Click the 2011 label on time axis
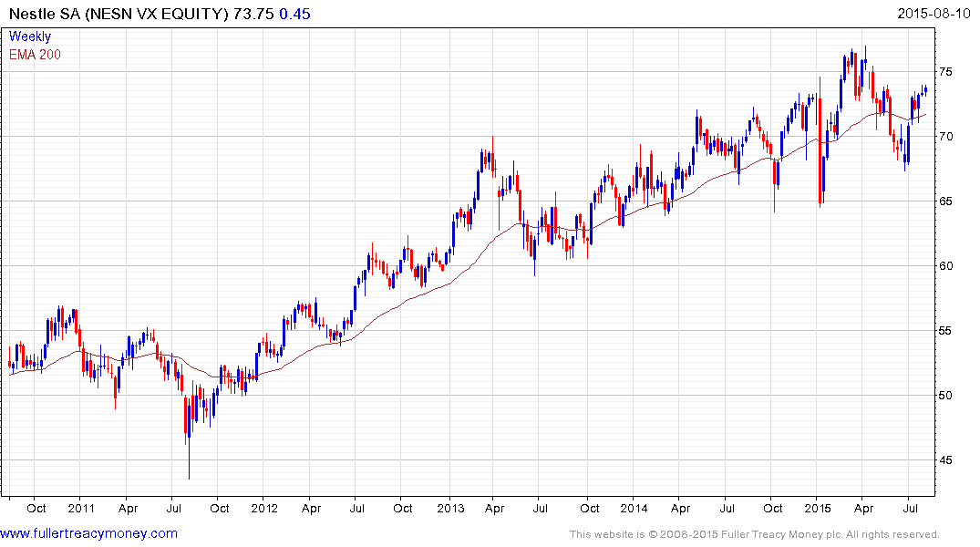 (x=80, y=508)
